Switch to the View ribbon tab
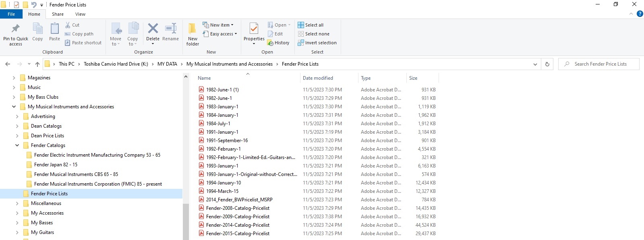The image size is (644, 240). click(80, 14)
